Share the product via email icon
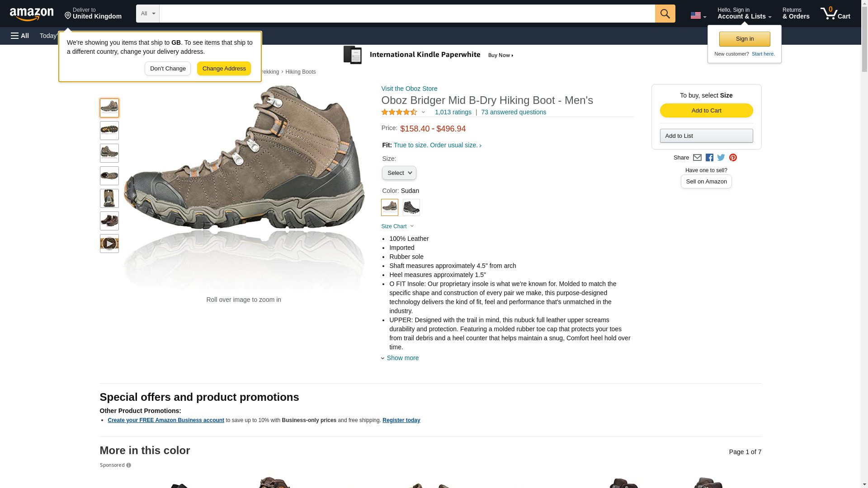Screen dimensions: 868x488 coord(697,158)
